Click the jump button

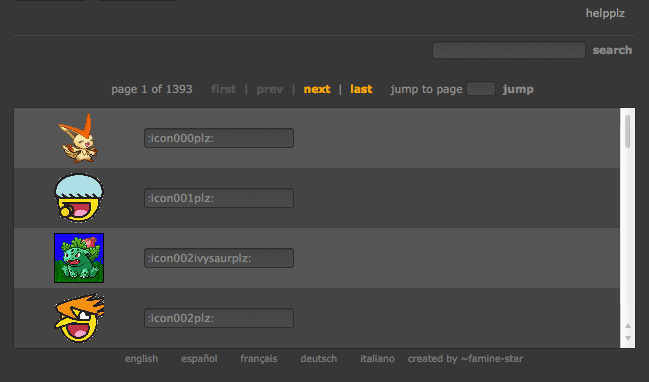pyautogui.click(x=518, y=89)
